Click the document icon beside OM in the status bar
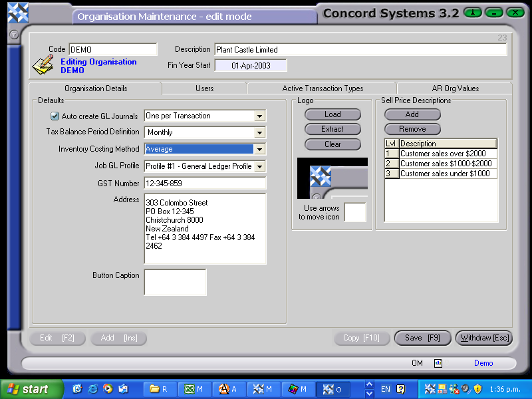532x399 pixels. [438, 363]
